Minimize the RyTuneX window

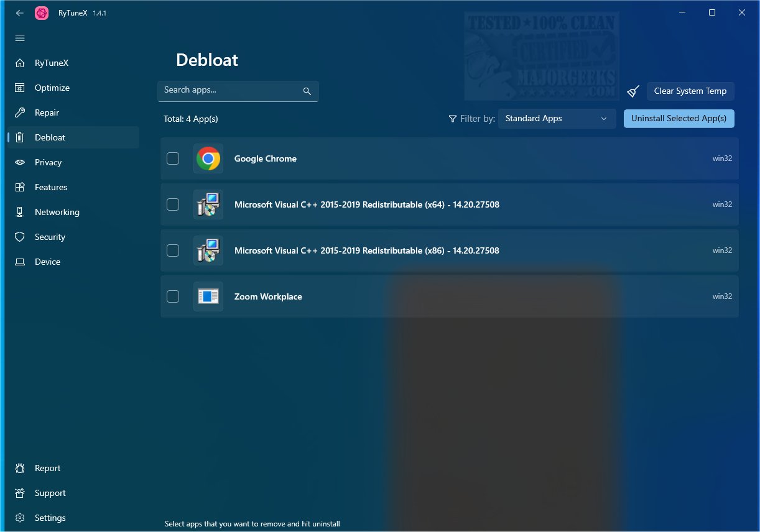(x=684, y=13)
